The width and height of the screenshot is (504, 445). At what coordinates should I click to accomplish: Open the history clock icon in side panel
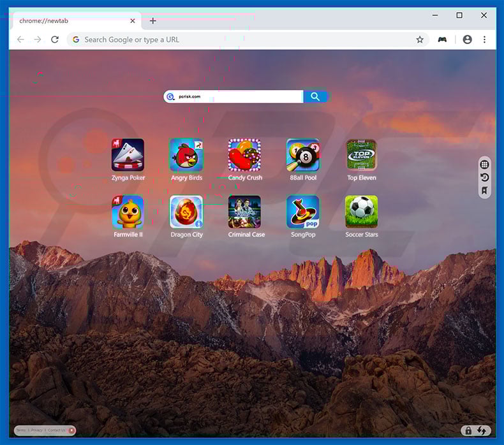pyautogui.click(x=484, y=177)
